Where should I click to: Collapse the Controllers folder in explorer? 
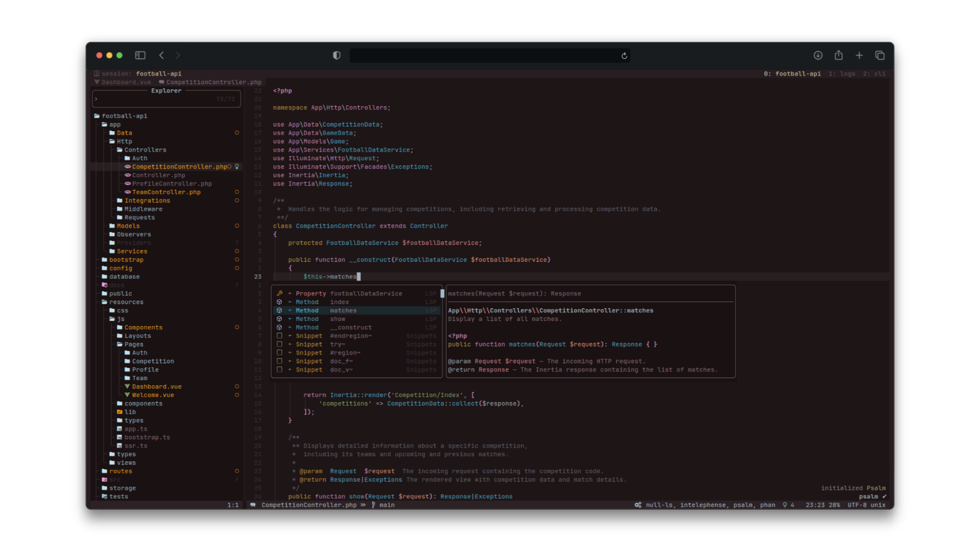[x=145, y=150]
